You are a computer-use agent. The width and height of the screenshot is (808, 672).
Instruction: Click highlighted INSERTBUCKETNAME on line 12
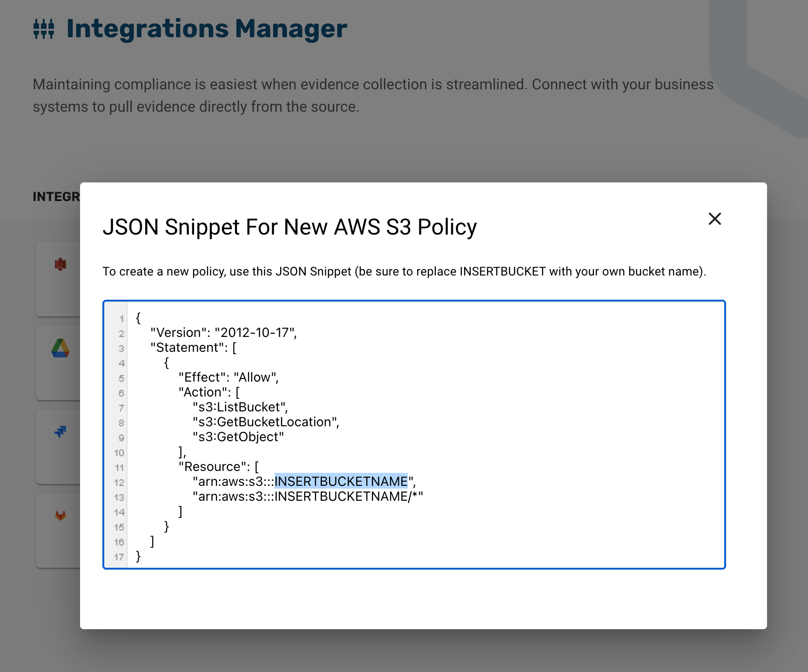coord(341,481)
